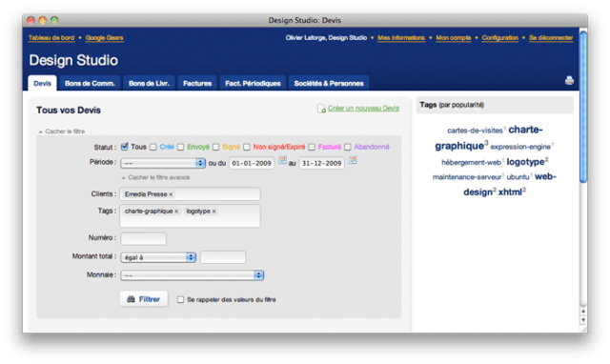Open the Monnaie dropdown
Image resolution: width=610 pixels, height=364 pixels.
pos(193,275)
